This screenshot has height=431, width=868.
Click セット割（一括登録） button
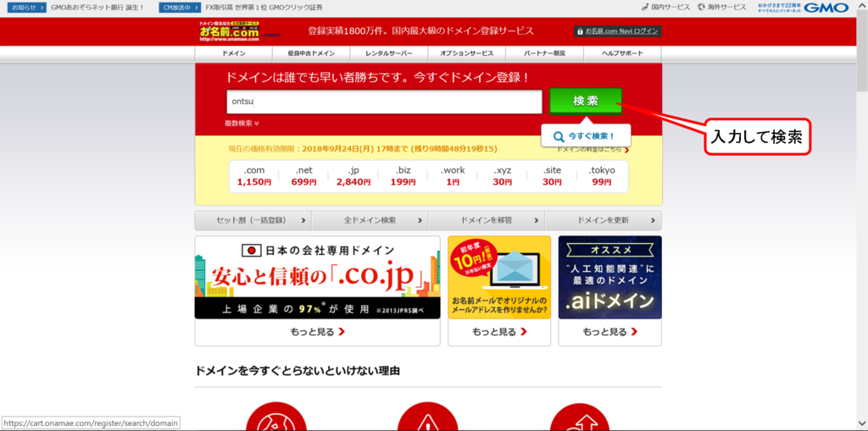click(253, 220)
